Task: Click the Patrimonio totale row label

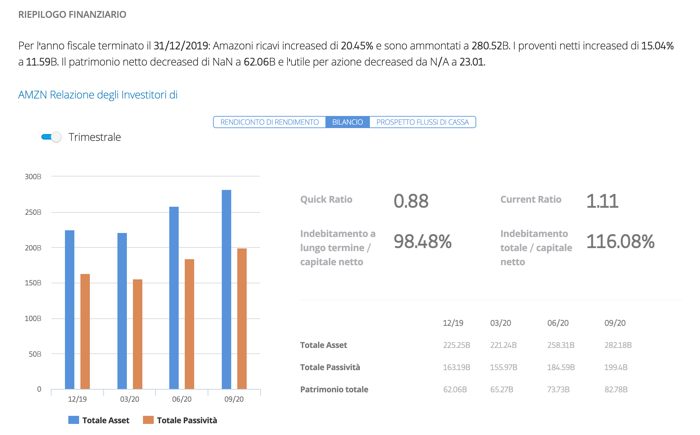Action: tap(334, 389)
